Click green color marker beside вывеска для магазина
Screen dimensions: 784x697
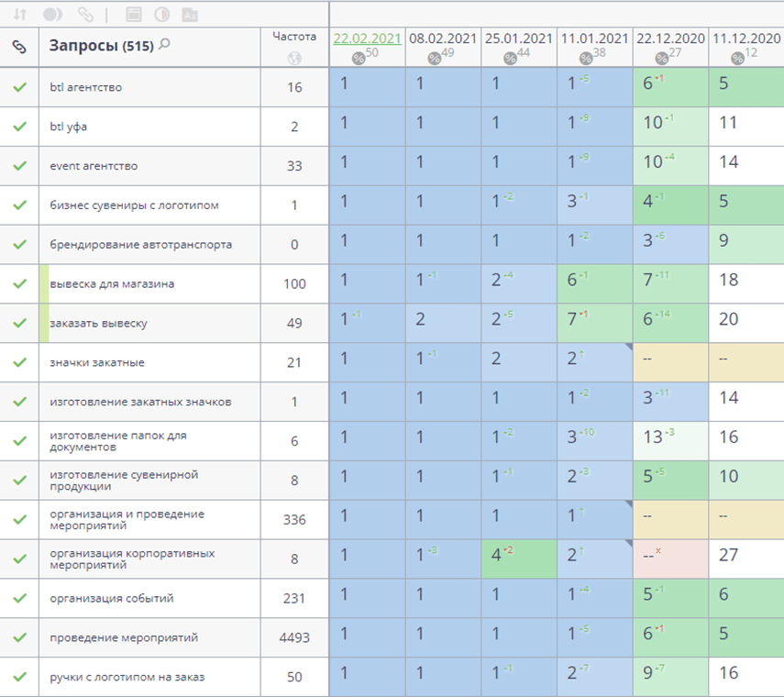pyautogui.click(x=44, y=283)
